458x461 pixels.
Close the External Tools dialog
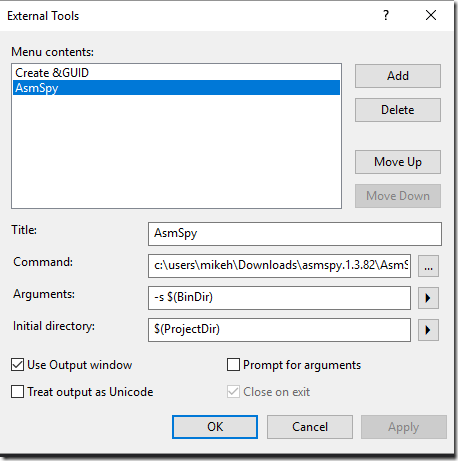point(431,15)
